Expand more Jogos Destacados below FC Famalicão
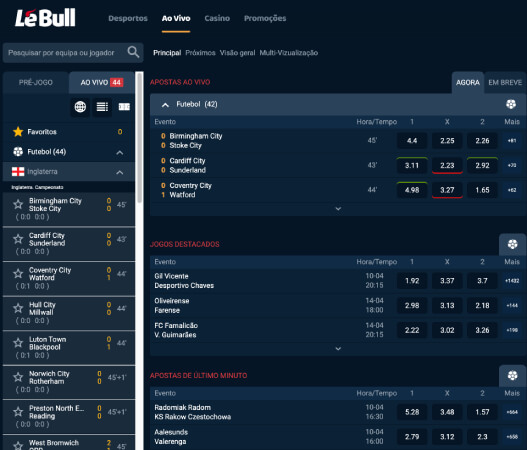The width and height of the screenshot is (527, 450). (x=338, y=349)
